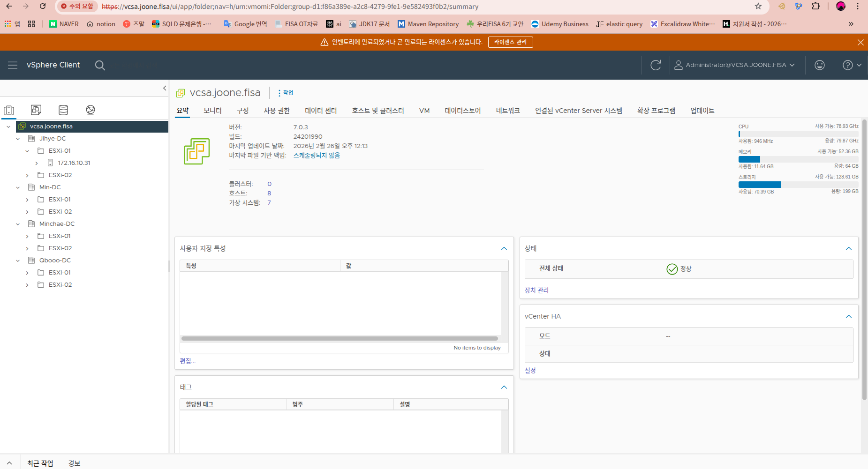The width and height of the screenshot is (868, 469).
Task: Open the smiley feedback icon
Action: [x=820, y=65]
